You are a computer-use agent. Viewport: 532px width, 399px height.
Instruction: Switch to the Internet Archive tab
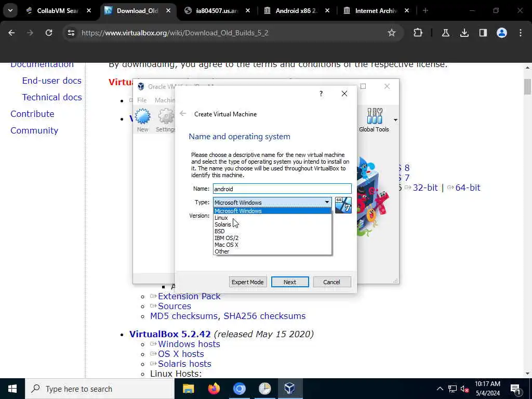tap(376, 11)
